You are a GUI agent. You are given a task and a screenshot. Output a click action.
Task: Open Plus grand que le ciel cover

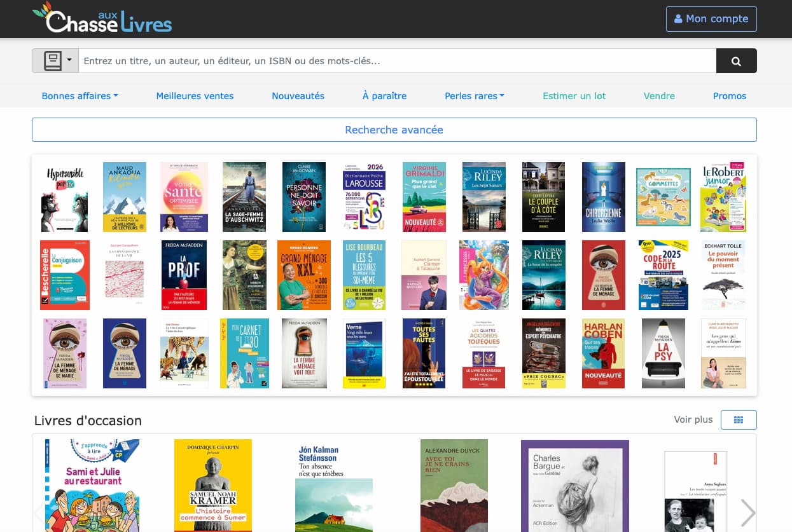pos(424,197)
